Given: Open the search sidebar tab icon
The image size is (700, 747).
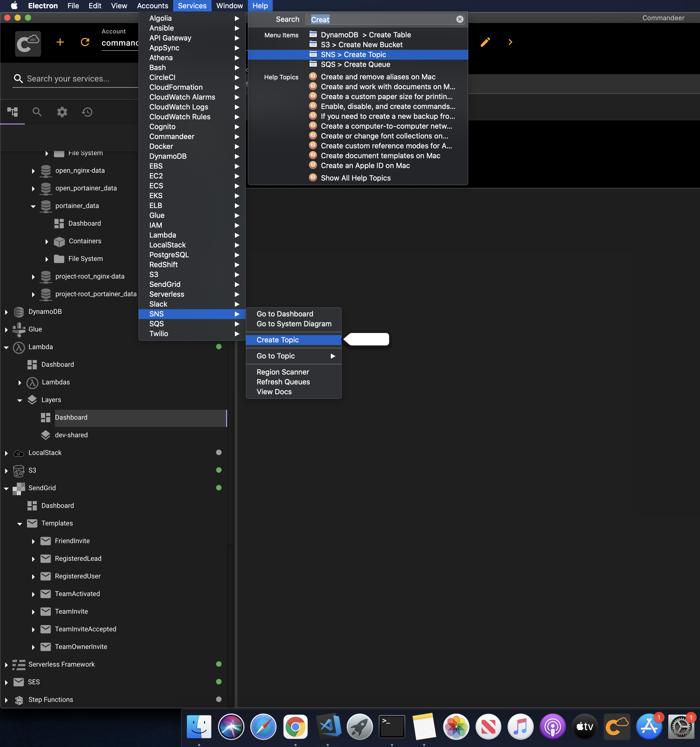Looking at the screenshot, I should [37, 112].
